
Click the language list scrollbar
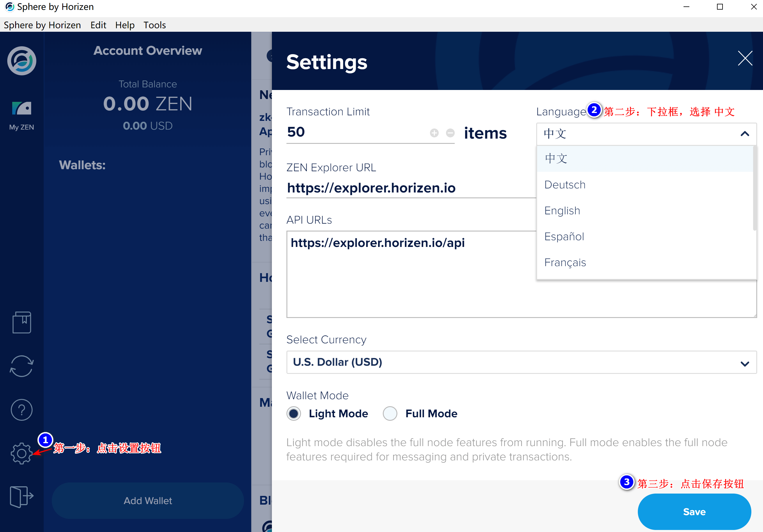point(754,188)
